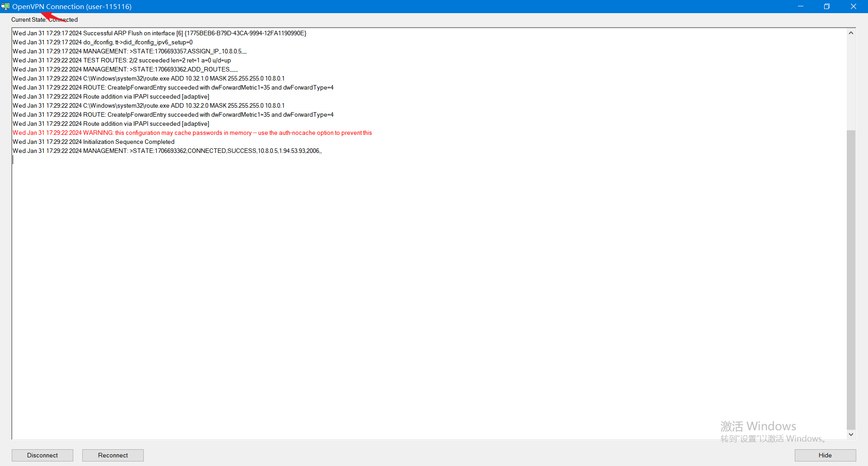Hide the connection log window
This screenshot has height=466, width=868.
click(x=825, y=455)
